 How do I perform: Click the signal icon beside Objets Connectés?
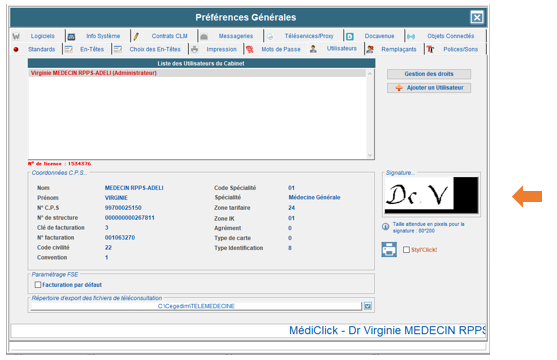pos(411,36)
